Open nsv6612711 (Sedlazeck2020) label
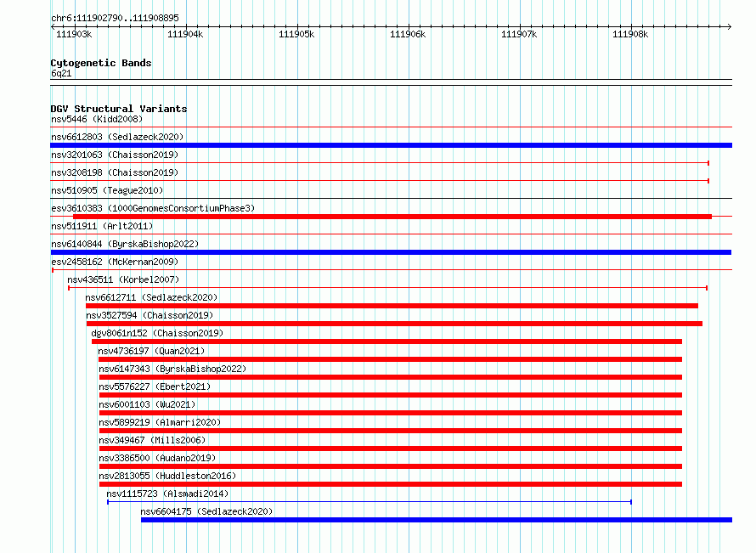 (x=151, y=297)
